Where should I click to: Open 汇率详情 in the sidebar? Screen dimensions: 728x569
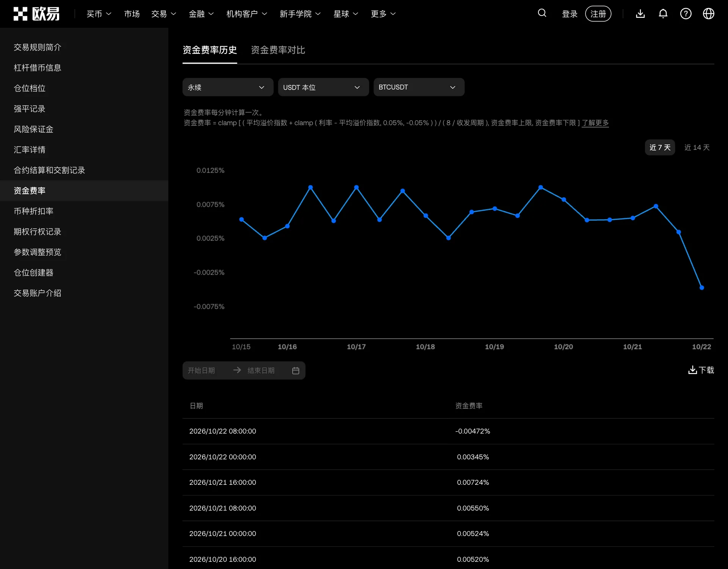[84, 150]
